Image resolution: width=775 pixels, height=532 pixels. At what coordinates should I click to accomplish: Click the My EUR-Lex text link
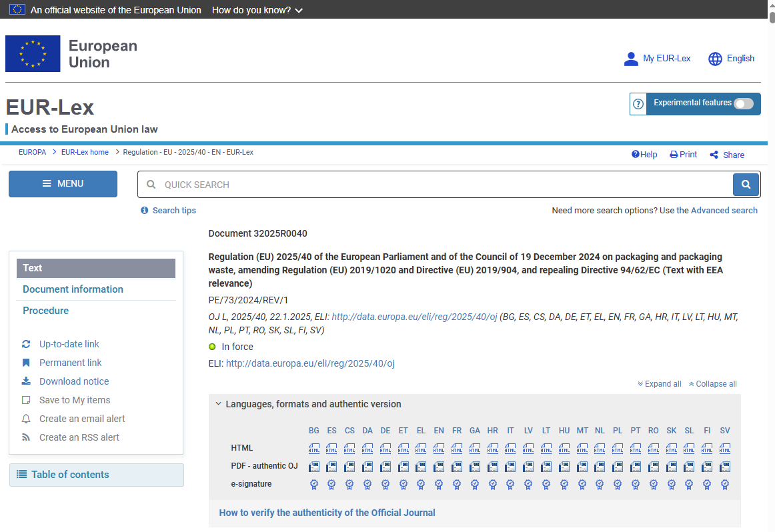667,58
